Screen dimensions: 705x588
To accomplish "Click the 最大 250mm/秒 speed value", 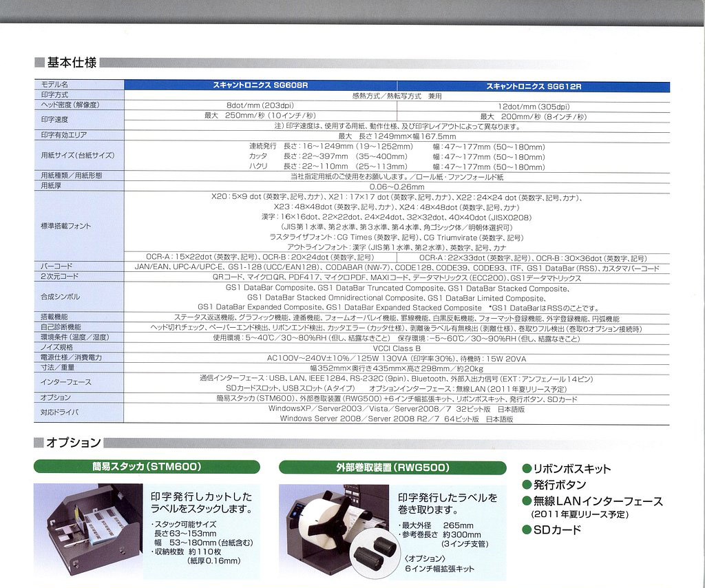I will (x=260, y=116).
